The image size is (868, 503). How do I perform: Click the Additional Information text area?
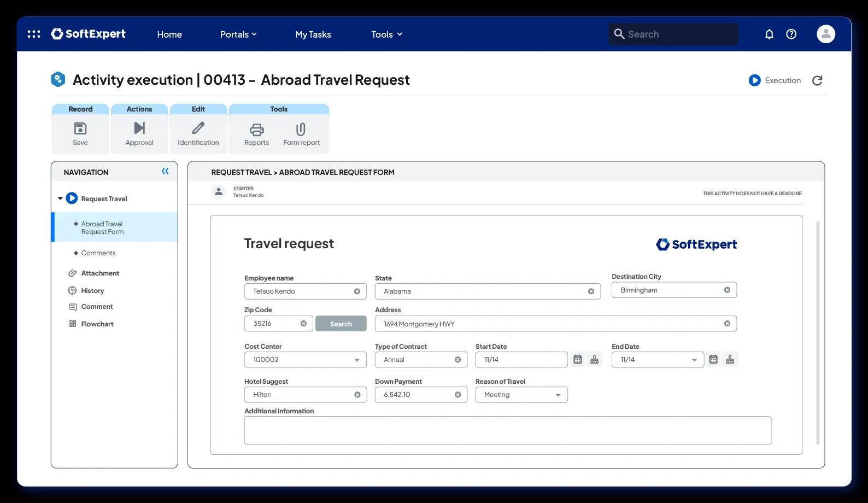point(508,430)
